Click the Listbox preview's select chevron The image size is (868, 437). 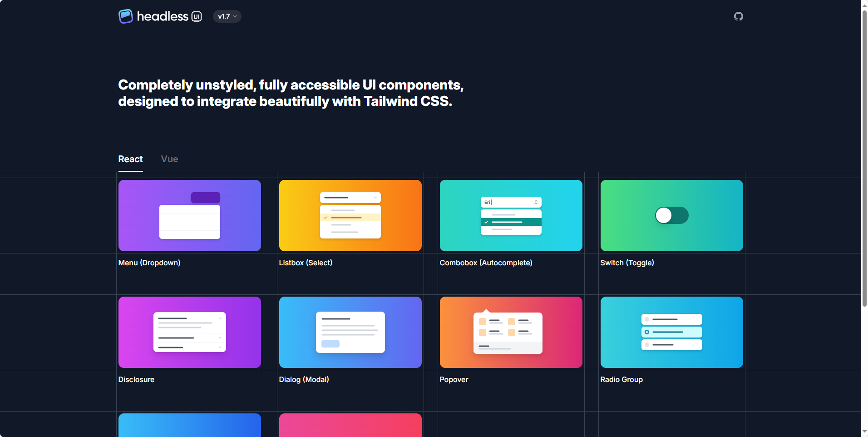tap(375, 198)
